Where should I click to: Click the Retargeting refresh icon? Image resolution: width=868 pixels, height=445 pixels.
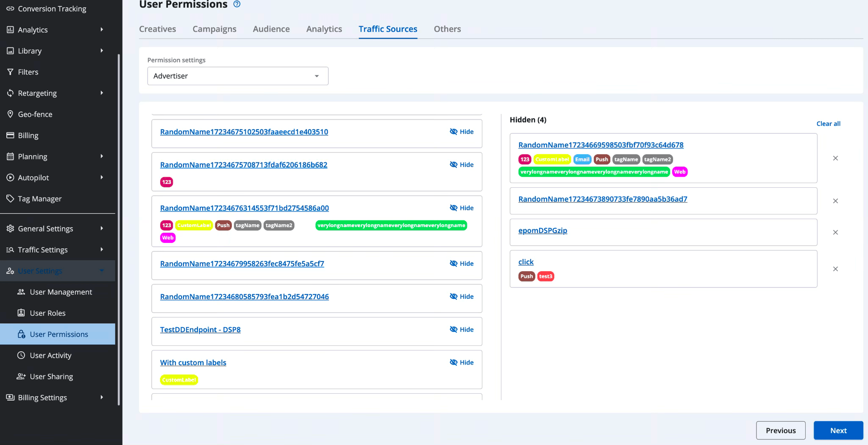[x=10, y=93]
